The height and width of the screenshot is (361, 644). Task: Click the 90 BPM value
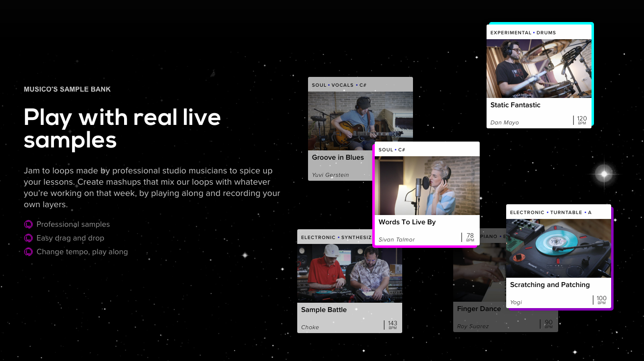[549, 324]
